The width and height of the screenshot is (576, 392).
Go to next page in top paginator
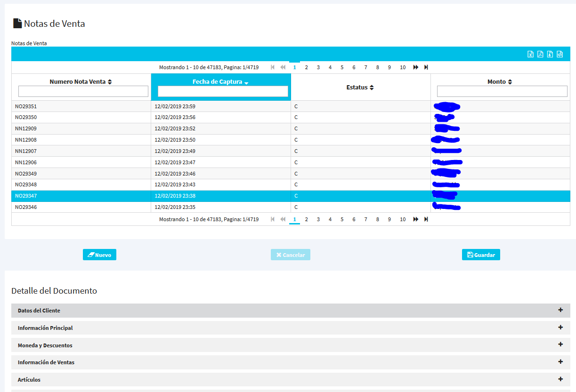(416, 67)
